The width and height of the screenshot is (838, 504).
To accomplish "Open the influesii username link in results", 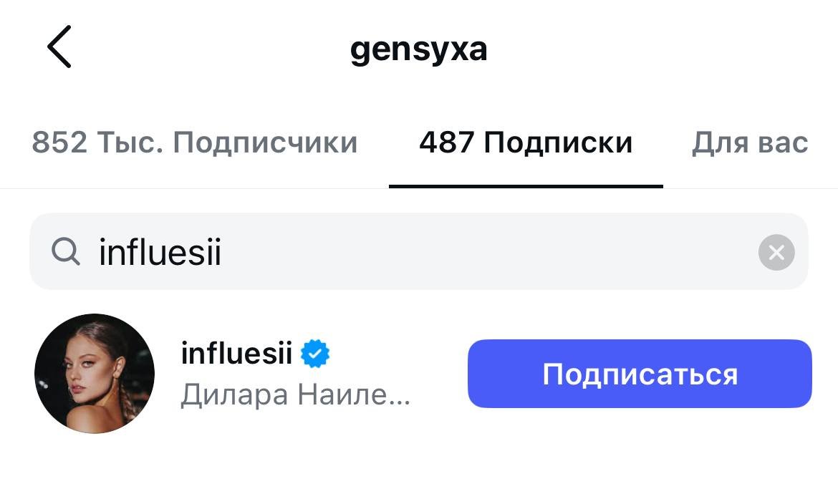I will (x=236, y=354).
